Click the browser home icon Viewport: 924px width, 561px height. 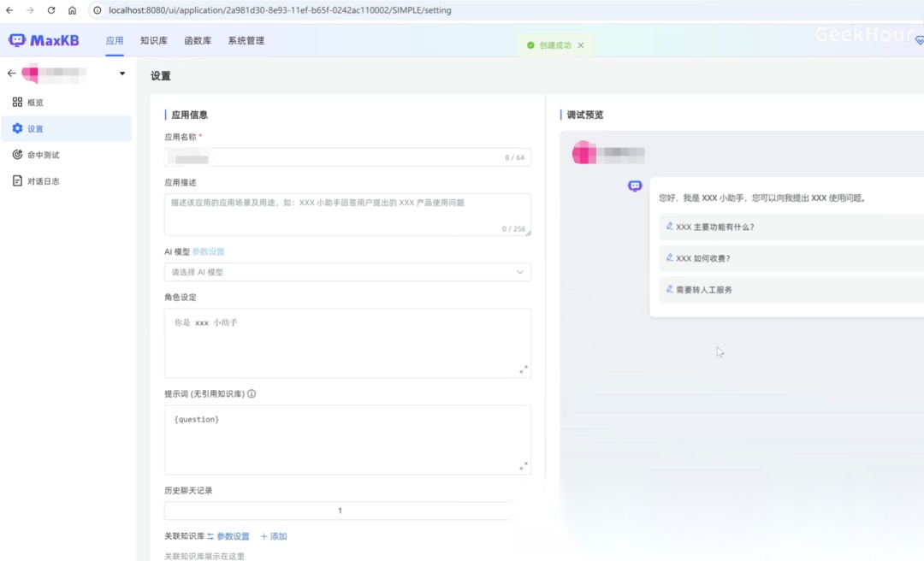point(72,10)
